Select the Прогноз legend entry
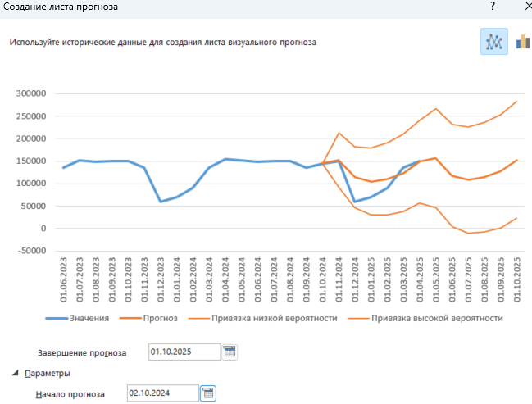Viewport: 532px width, 404px height. [x=148, y=318]
